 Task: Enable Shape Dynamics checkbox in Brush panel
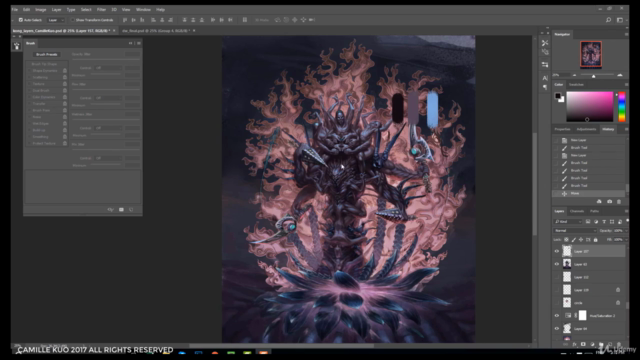coord(29,71)
